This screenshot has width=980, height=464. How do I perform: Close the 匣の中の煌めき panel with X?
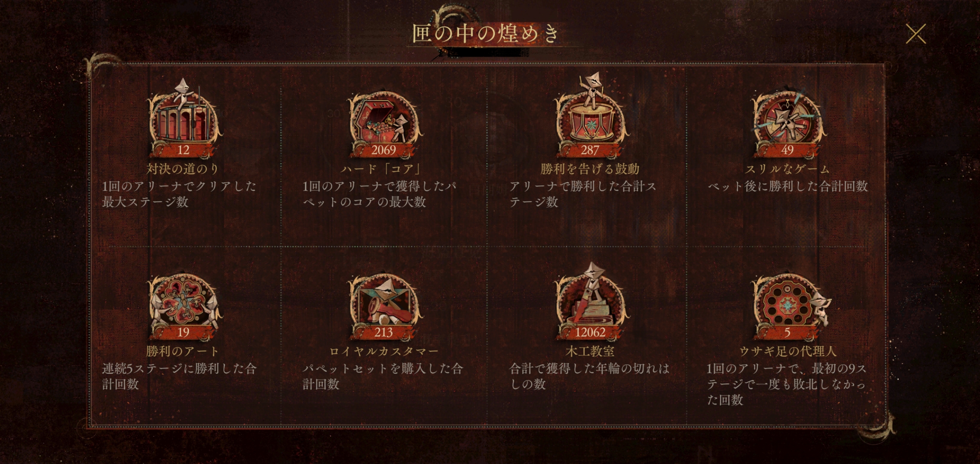pyautogui.click(x=916, y=34)
